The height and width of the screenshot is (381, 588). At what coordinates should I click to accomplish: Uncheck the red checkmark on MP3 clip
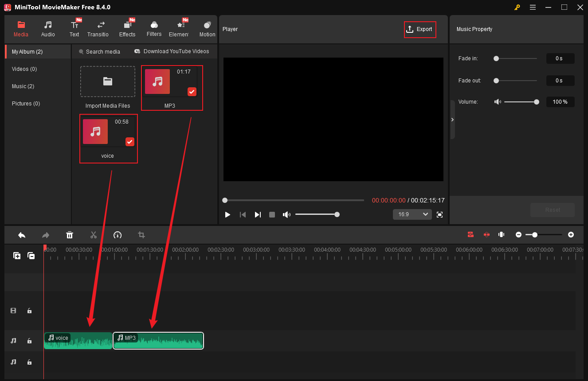pyautogui.click(x=192, y=92)
